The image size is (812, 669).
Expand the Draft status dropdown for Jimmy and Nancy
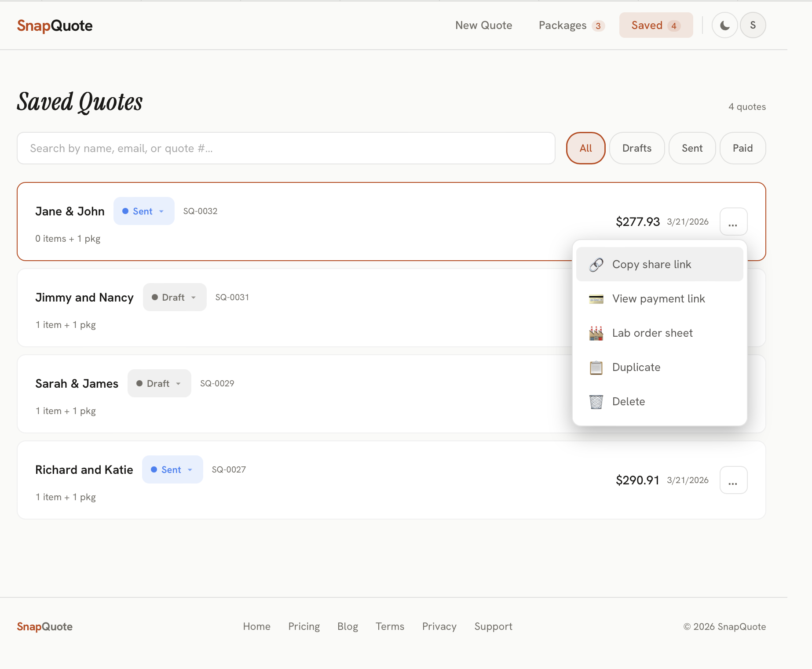point(175,297)
